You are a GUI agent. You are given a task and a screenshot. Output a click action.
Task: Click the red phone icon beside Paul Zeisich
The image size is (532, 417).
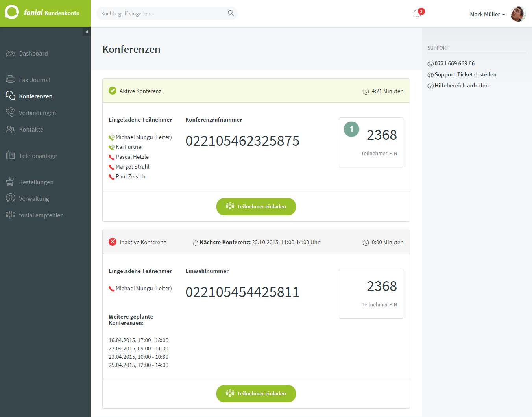(x=111, y=177)
